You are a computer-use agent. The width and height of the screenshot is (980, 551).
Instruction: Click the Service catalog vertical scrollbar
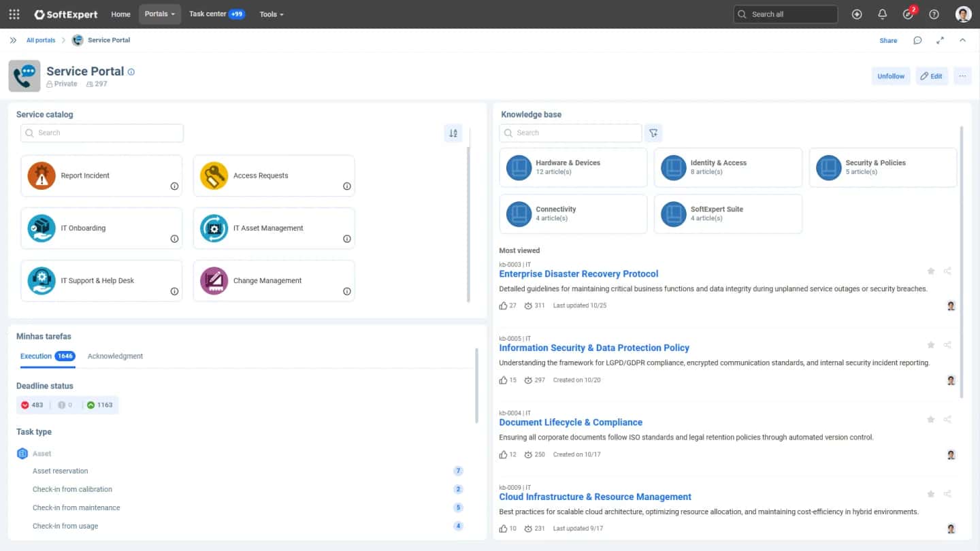[x=468, y=224]
